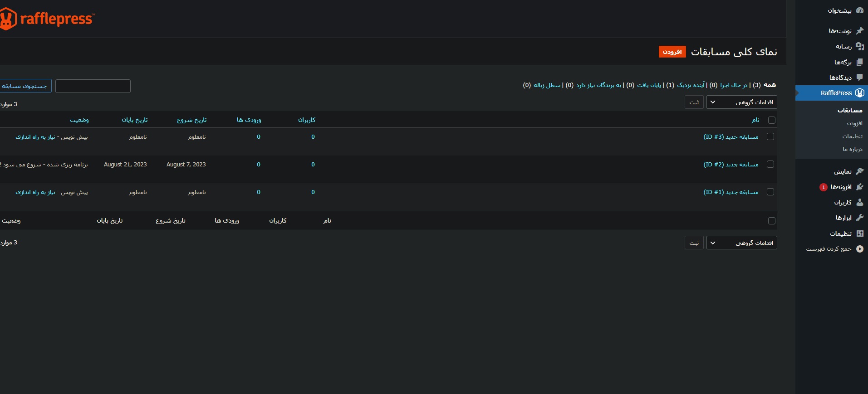Image resolution: width=868 pixels, height=394 pixels.
Task: Click the collapse menu arrow icon
Action: [x=859, y=249]
